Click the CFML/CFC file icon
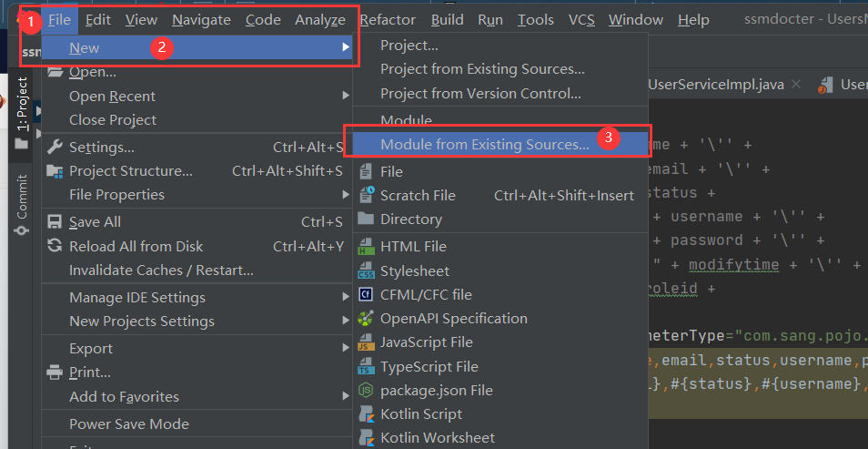868x449 pixels. click(x=366, y=294)
